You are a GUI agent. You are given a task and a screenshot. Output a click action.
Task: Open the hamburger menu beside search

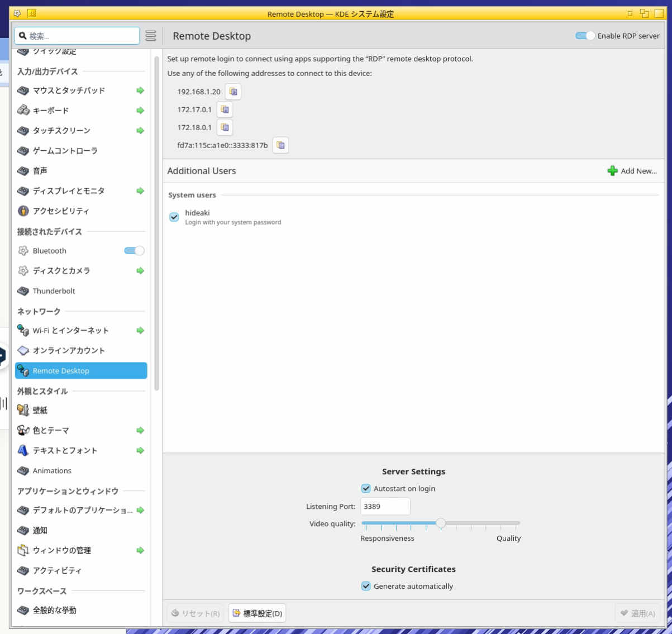(x=151, y=36)
